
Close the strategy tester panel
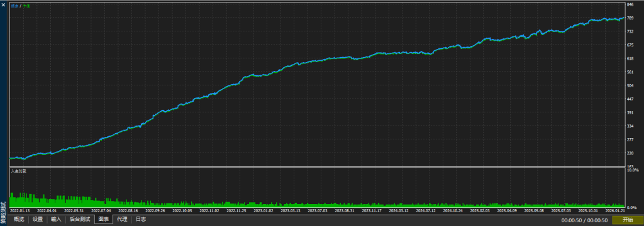point(3,4)
